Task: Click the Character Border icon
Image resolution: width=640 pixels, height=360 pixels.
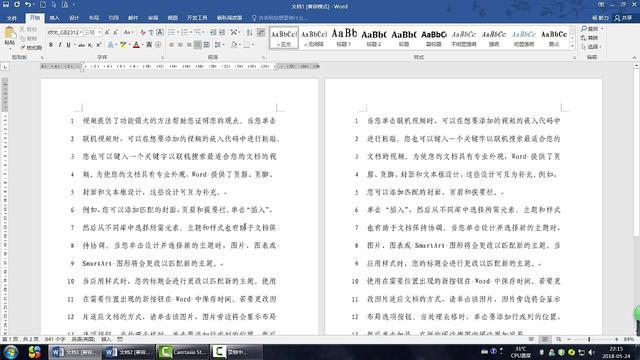Action: click(160, 32)
